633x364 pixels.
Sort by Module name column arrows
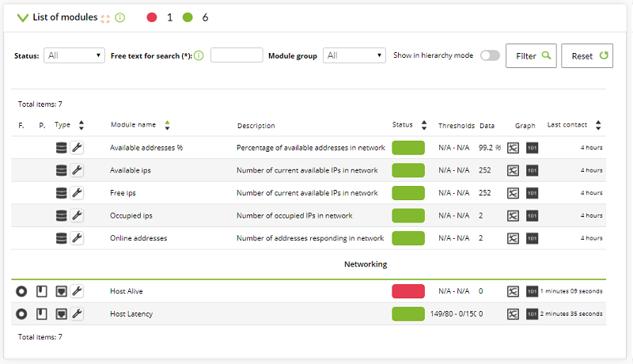click(x=167, y=125)
